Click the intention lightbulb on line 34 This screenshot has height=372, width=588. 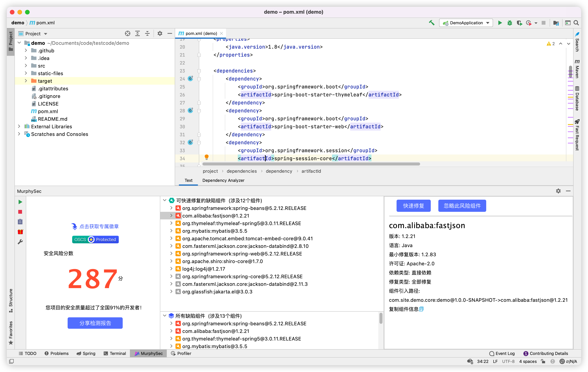point(206,157)
